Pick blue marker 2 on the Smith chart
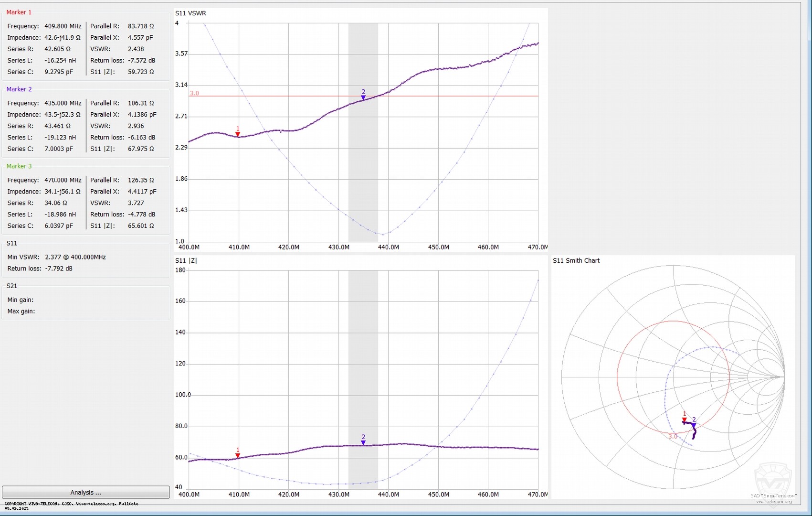This screenshot has height=516, width=812. 694,425
